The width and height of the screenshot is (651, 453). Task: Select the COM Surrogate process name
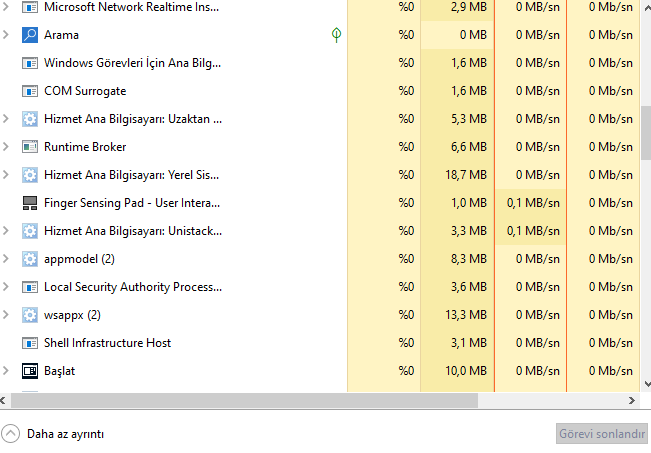coord(85,91)
